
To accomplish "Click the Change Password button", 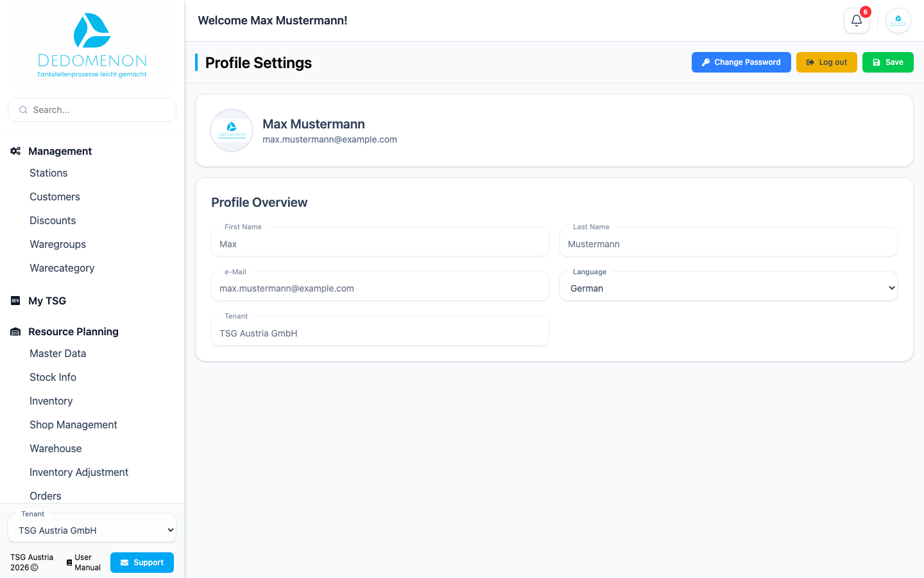I will (x=741, y=62).
